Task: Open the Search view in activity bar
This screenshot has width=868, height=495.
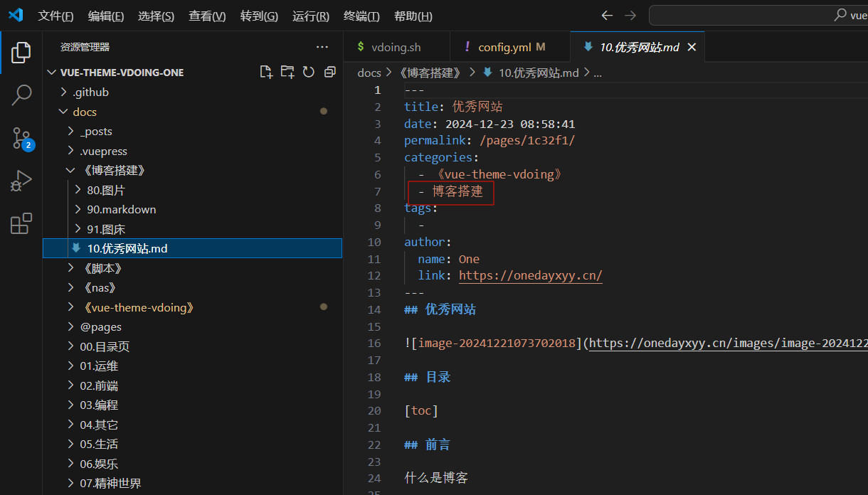Action: [21, 95]
